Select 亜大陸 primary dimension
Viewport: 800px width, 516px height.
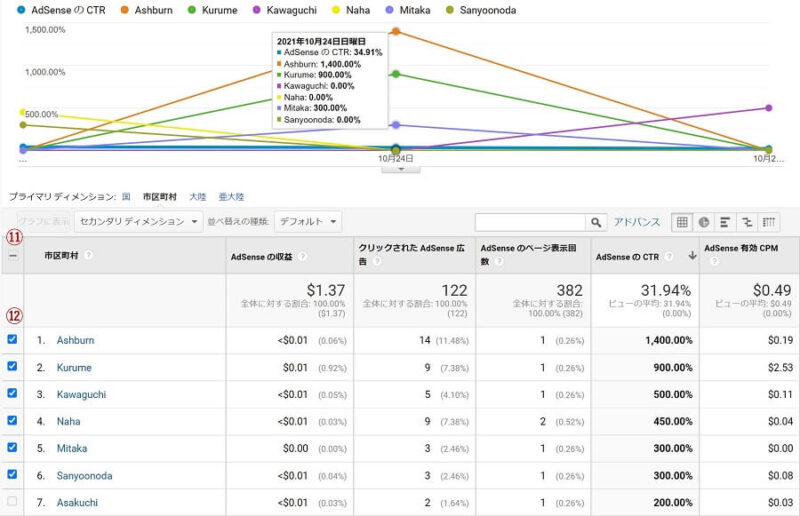point(231,196)
